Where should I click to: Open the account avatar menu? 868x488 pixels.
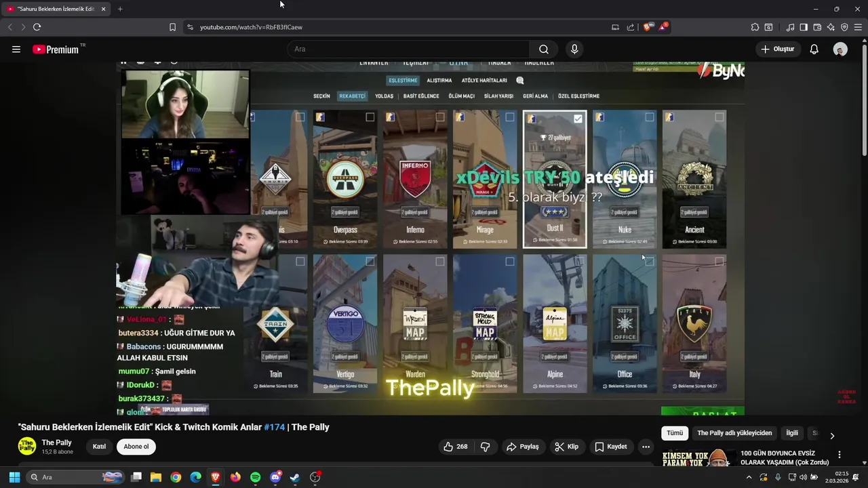(840, 49)
